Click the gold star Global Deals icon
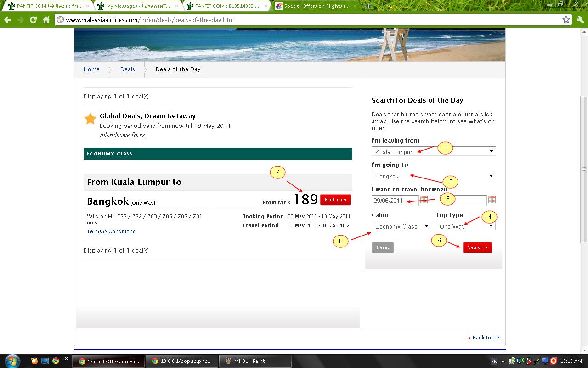 [x=90, y=119]
